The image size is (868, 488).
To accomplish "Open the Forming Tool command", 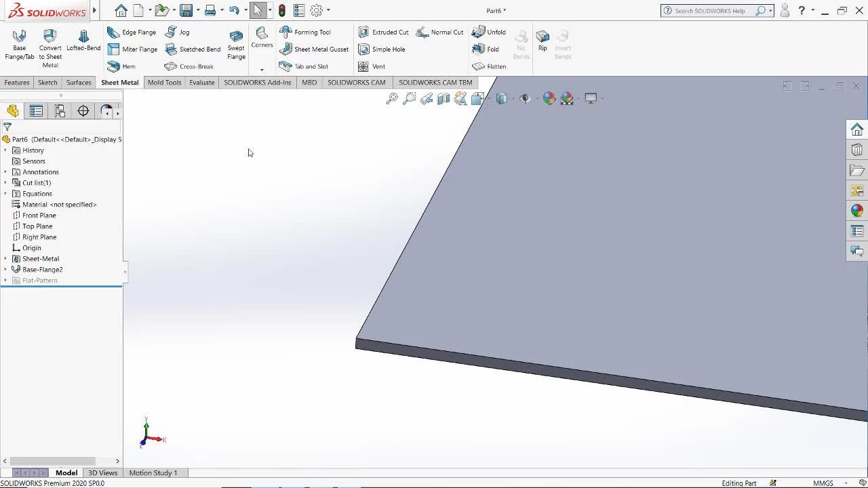I will coord(305,32).
